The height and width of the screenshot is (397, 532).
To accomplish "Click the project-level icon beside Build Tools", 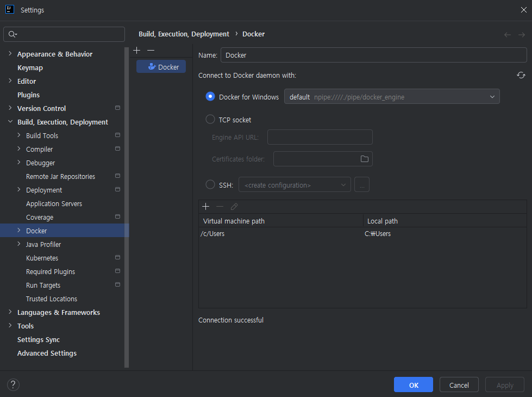I will 118,135.
